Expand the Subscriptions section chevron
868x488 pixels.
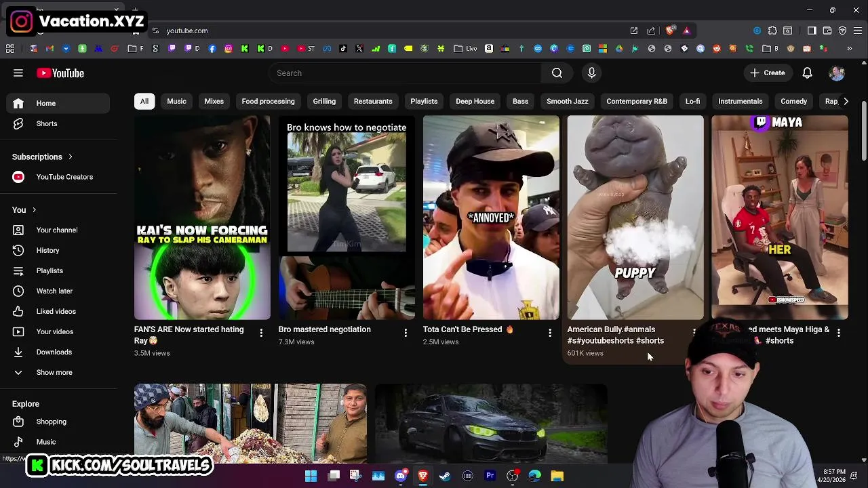coord(70,157)
